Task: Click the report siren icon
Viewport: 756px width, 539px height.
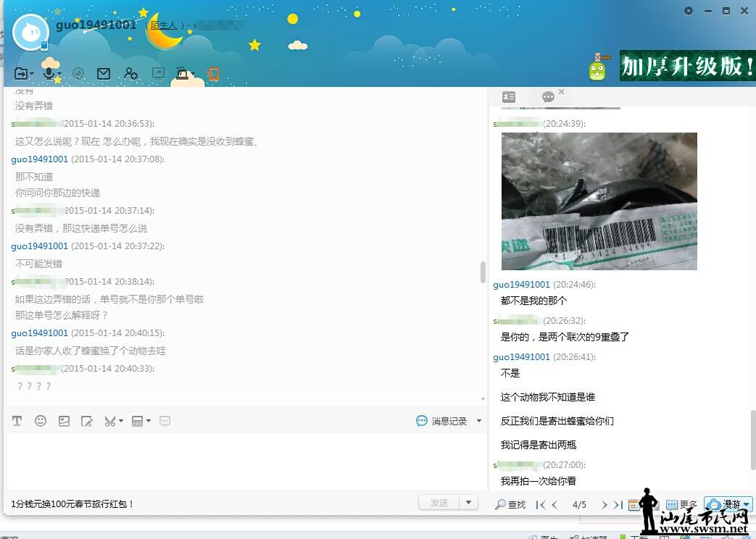Action: (182, 73)
